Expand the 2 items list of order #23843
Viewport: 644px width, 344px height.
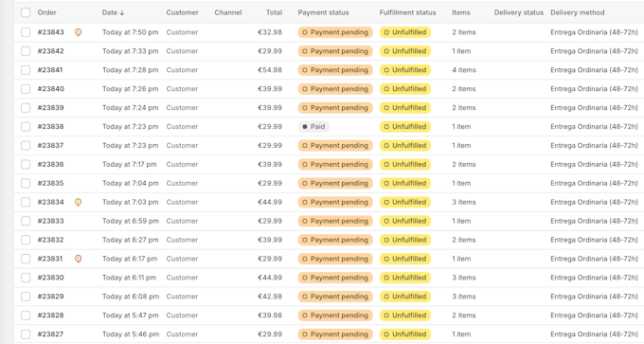pyautogui.click(x=464, y=32)
